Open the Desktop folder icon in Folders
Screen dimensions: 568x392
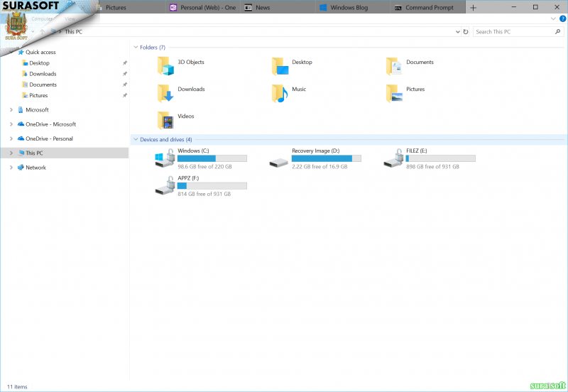(280, 66)
